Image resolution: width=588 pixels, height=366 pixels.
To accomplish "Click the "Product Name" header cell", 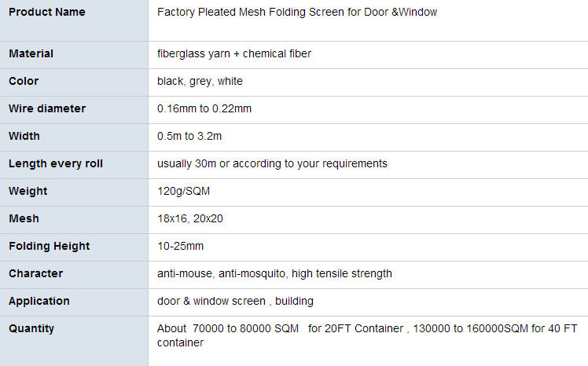I will pos(47,13).
